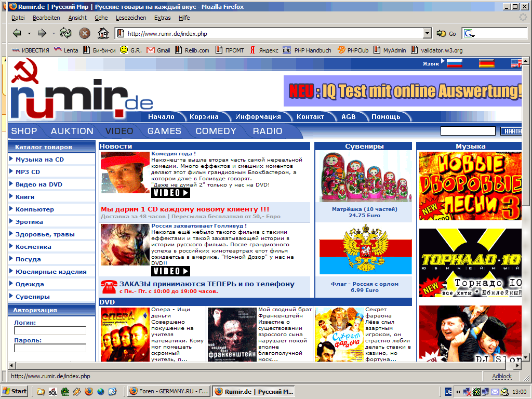
Task: Expand the MP3 CD category
Action: pos(28,172)
